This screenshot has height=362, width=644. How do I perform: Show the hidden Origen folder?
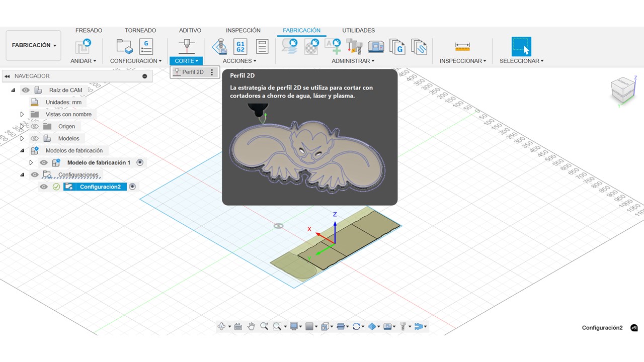pyautogui.click(x=35, y=126)
